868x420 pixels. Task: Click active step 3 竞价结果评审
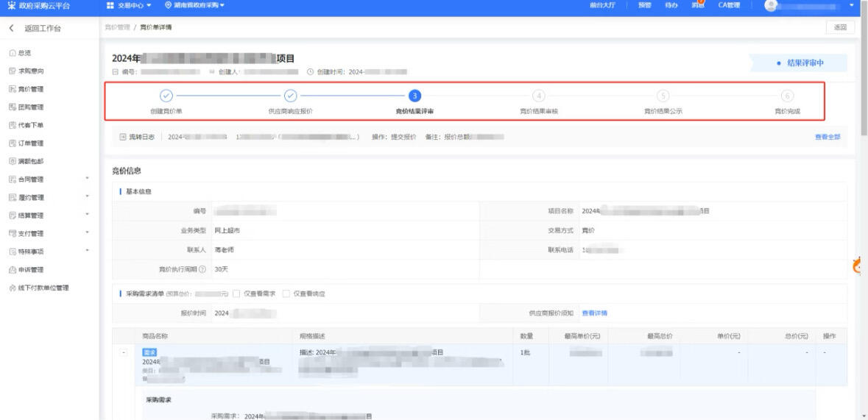pyautogui.click(x=414, y=96)
